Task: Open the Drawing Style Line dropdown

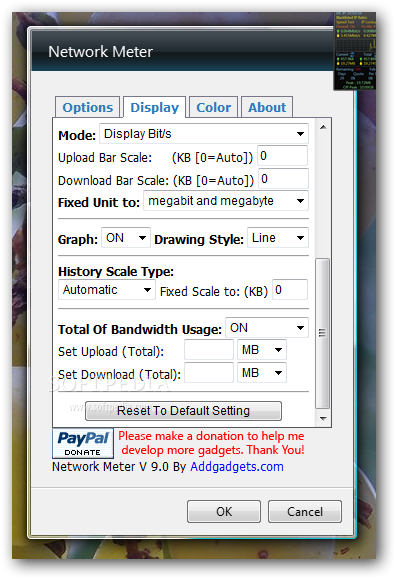Action: [278, 238]
